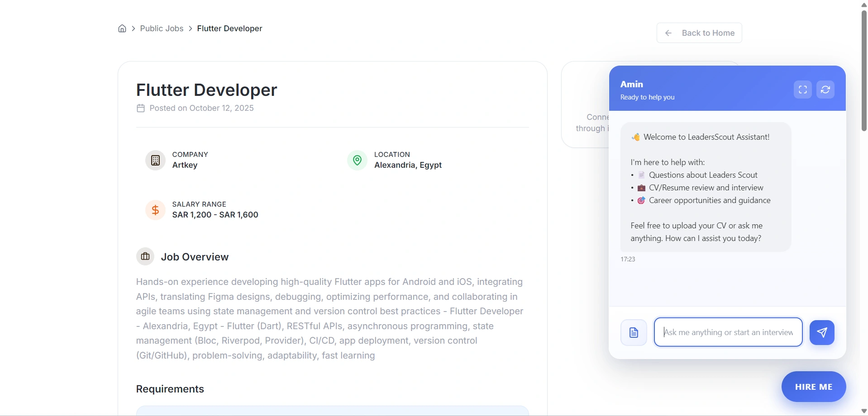Focus the Ask me anything input field
The height and width of the screenshot is (416, 868).
728,332
